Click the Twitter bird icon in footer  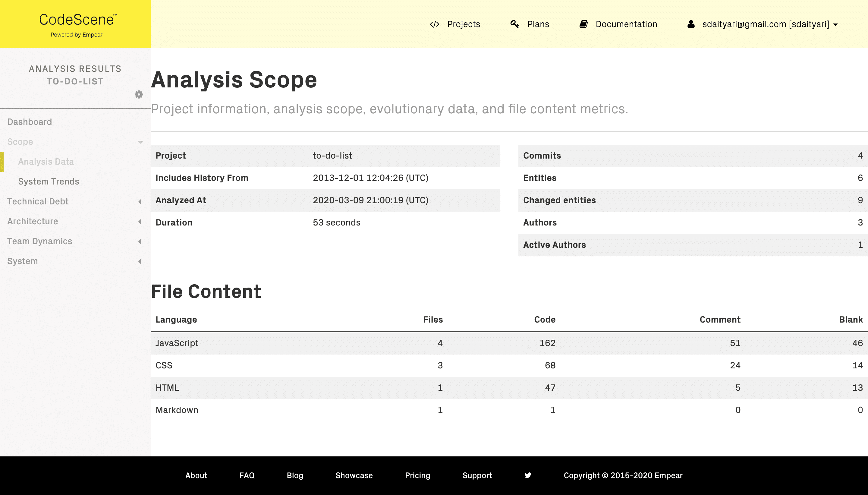click(x=527, y=475)
